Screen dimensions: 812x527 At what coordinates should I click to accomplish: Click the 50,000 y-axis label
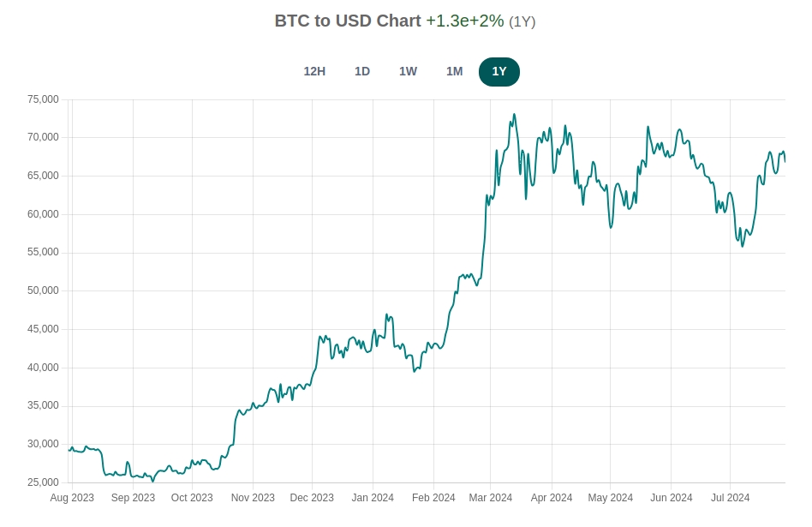click(43, 290)
